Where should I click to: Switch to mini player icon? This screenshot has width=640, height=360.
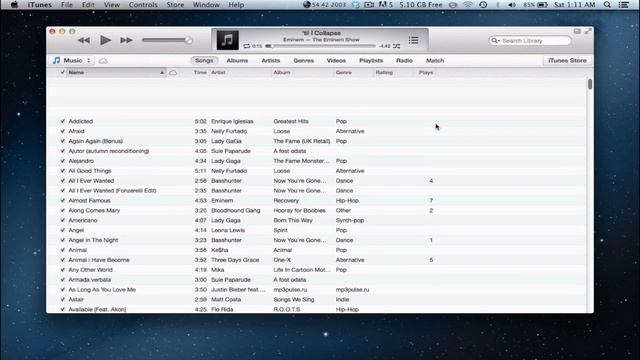tap(577, 31)
